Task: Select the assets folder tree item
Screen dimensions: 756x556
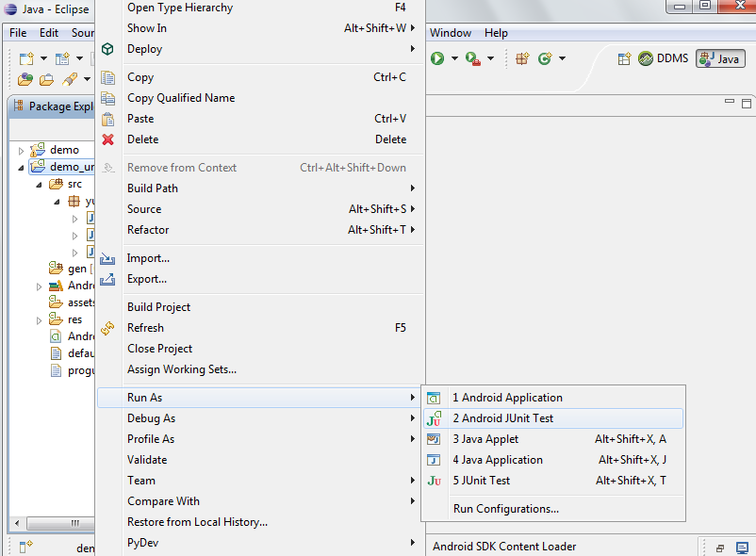Action: (x=72, y=303)
